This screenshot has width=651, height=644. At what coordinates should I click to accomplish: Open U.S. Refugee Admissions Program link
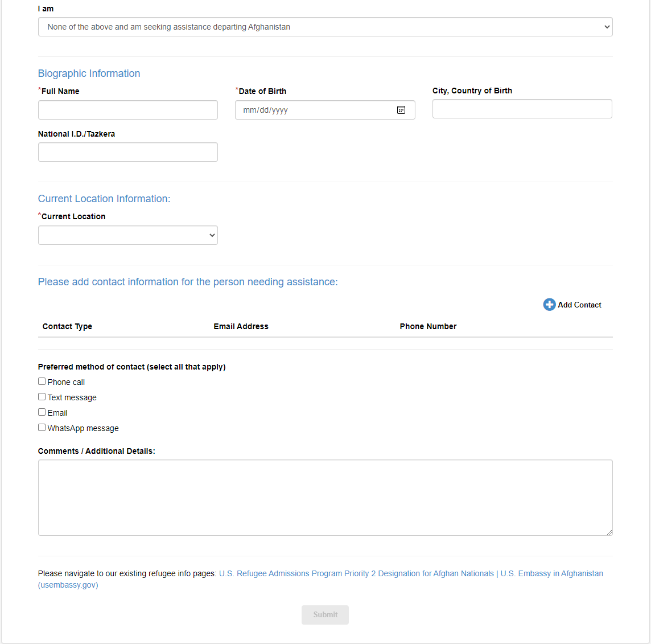pyautogui.click(x=356, y=573)
